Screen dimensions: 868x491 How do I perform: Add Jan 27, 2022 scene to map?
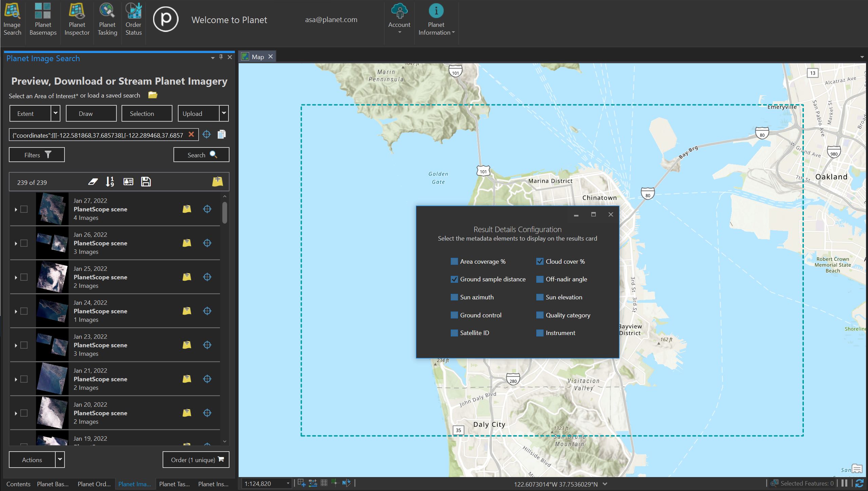coord(187,209)
